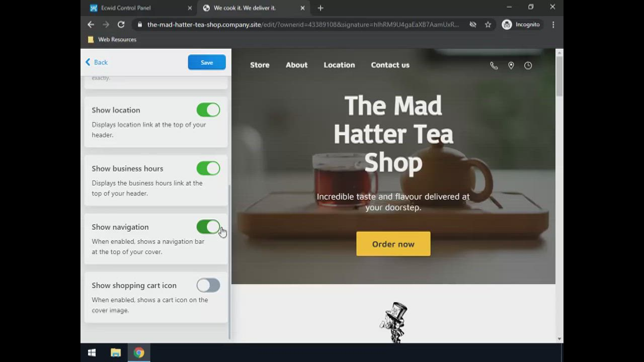Switch to the Ecwid Control Panel tab

click(x=140, y=8)
